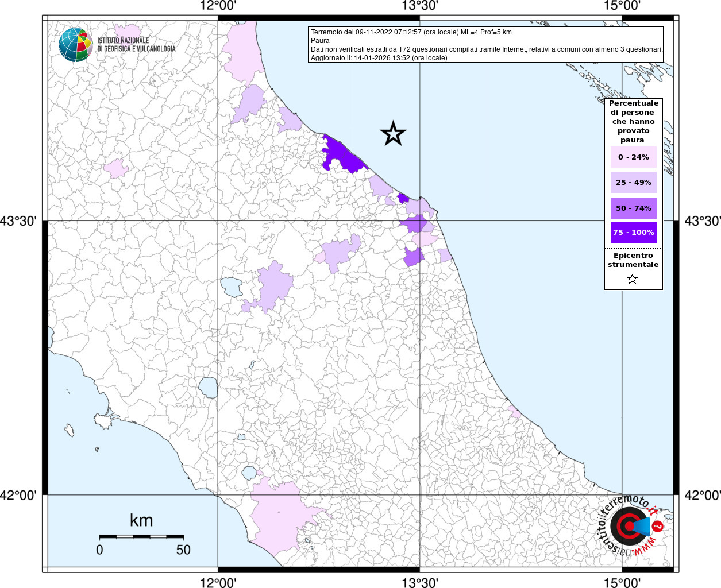The height and width of the screenshot is (588, 721).
Task: Click the epicenter star marker offshore
Action: tap(393, 134)
